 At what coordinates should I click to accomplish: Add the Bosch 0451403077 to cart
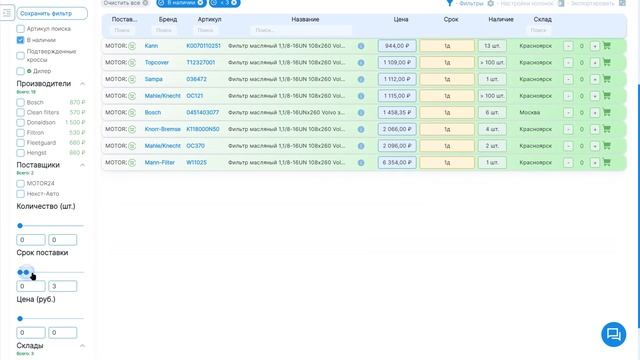[607, 112]
